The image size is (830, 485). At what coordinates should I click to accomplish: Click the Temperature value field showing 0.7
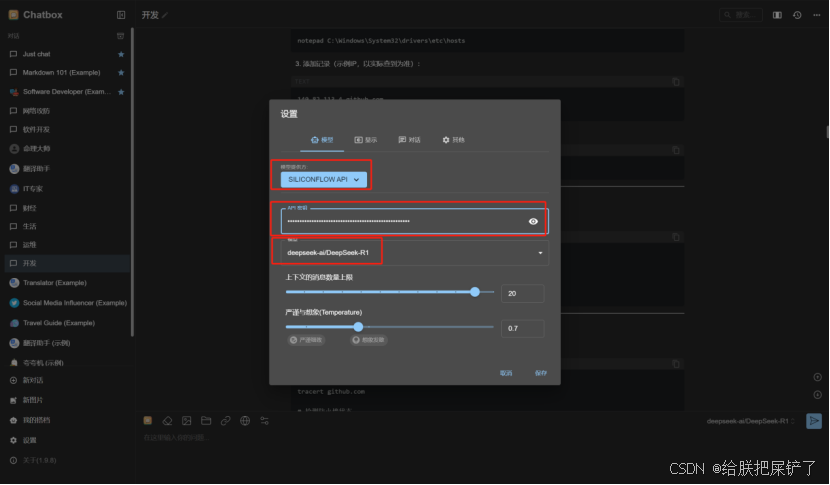click(522, 329)
